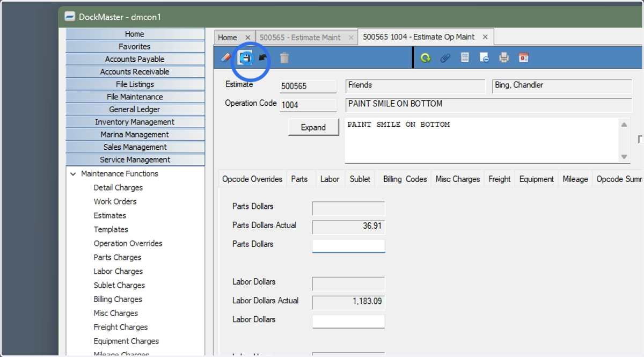Click the green refresh icon
Screen dimensions: 644x357
[426, 57]
